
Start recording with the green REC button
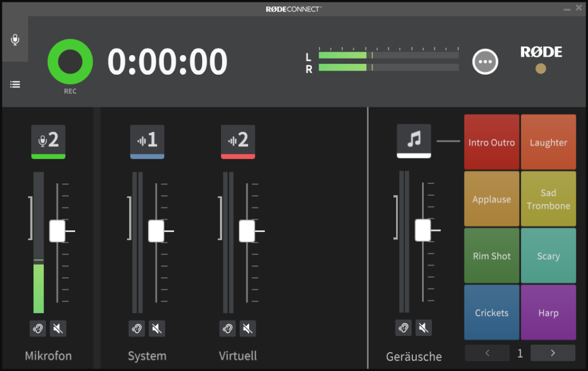pos(70,61)
